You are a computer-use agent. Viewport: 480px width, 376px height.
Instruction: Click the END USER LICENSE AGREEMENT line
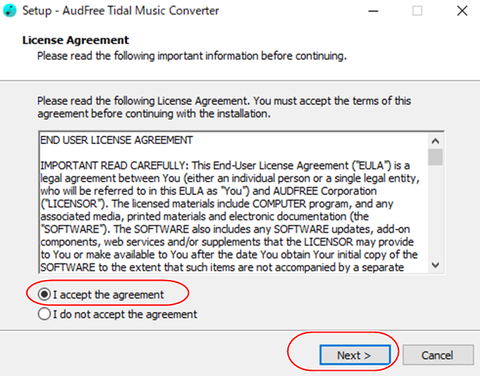pos(116,140)
